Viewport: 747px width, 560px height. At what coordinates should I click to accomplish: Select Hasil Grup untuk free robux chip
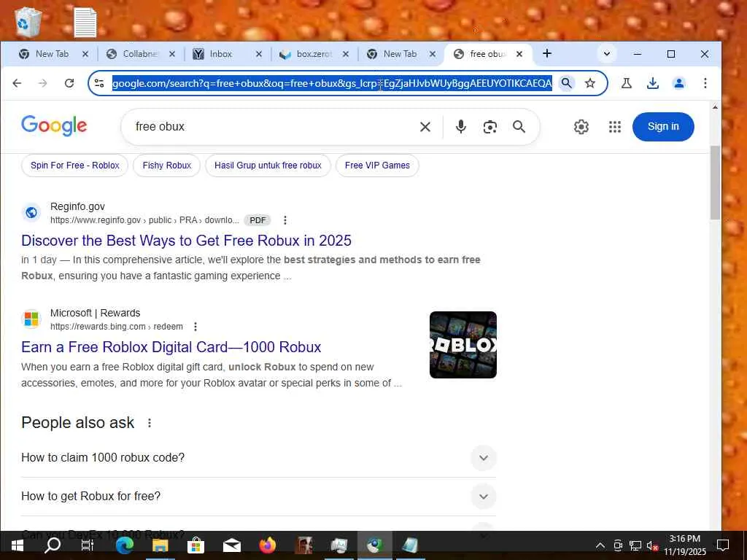[268, 166]
